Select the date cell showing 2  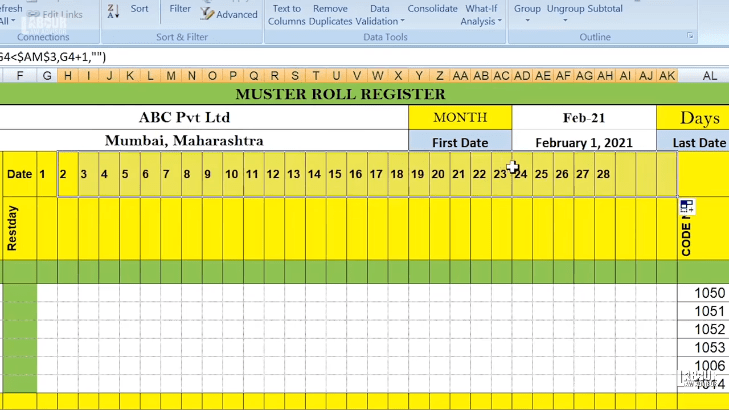[x=68, y=174]
